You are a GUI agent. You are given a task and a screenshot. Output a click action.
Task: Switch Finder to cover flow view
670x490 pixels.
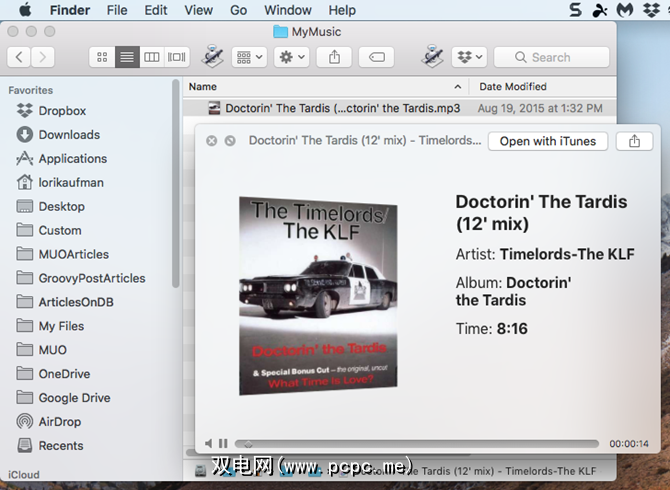(177, 58)
